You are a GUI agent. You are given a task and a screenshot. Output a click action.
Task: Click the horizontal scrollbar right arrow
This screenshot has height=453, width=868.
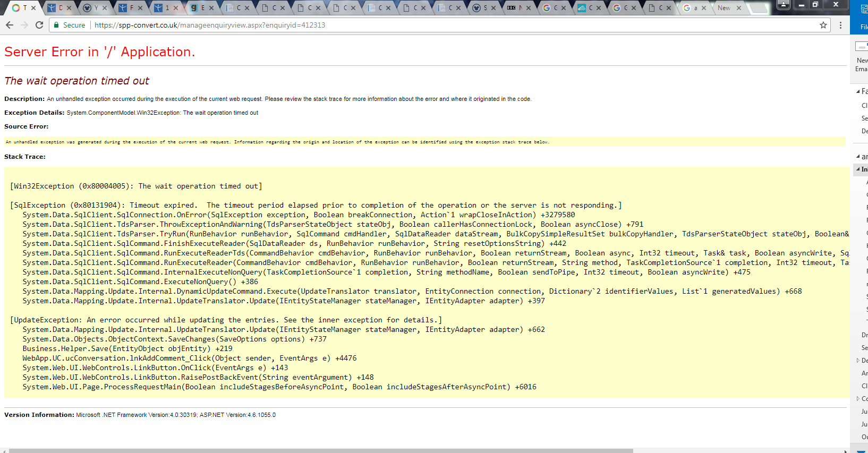(845, 451)
